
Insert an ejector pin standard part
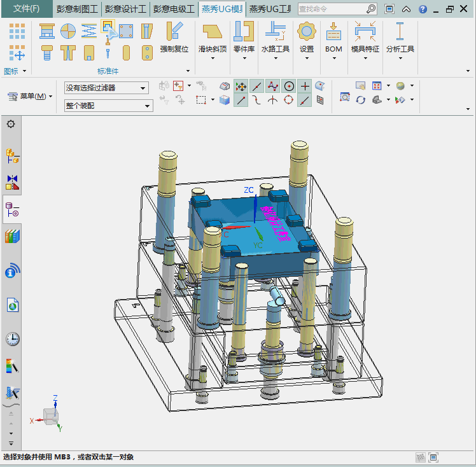pyautogui.click(x=108, y=53)
